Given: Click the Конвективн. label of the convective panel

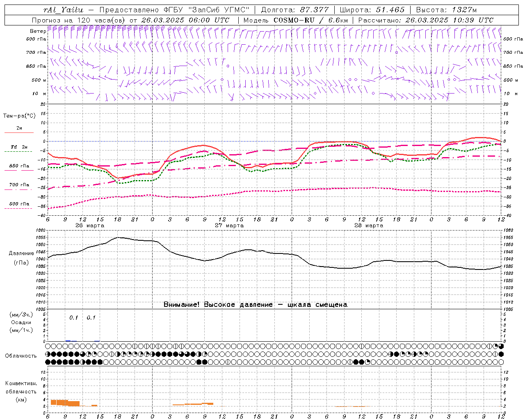Looking at the screenshot, I should [x=21, y=383].
